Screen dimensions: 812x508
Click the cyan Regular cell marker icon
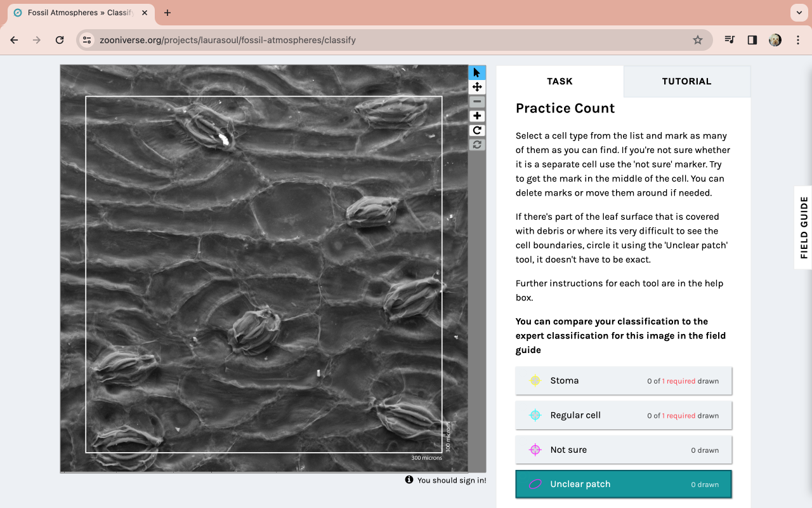(535, 415)
